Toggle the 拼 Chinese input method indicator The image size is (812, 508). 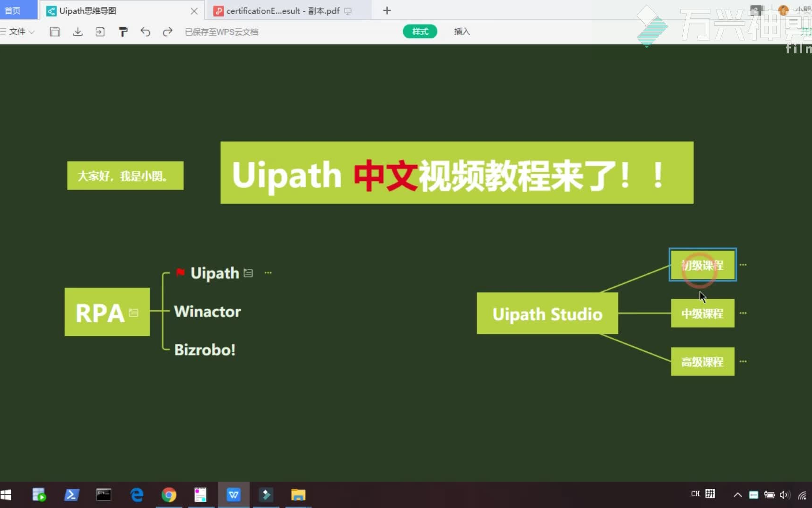[x=711, y=494]
